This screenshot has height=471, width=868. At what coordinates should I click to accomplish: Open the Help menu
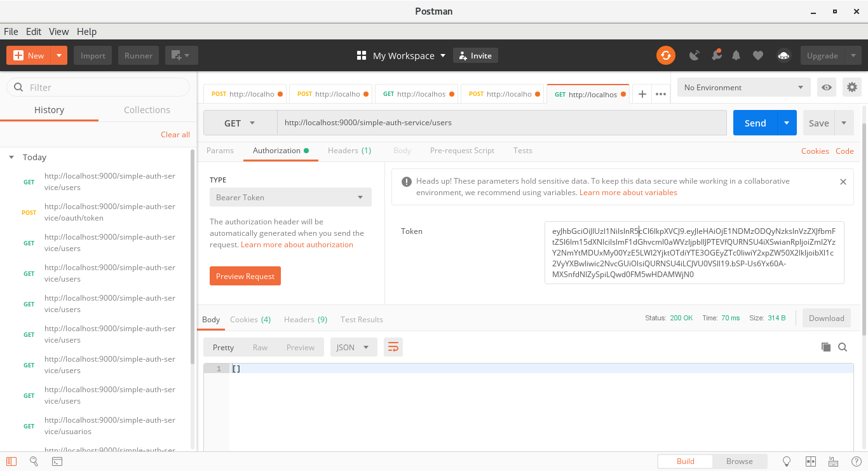pos(86,31)
